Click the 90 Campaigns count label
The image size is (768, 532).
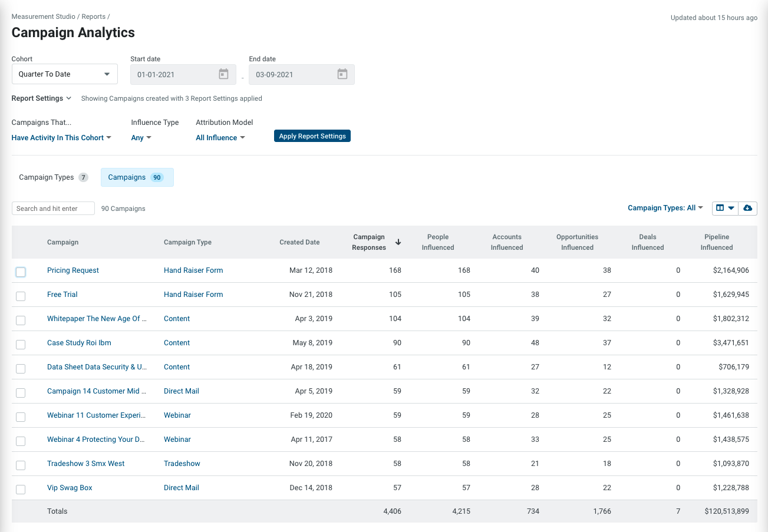123,209
